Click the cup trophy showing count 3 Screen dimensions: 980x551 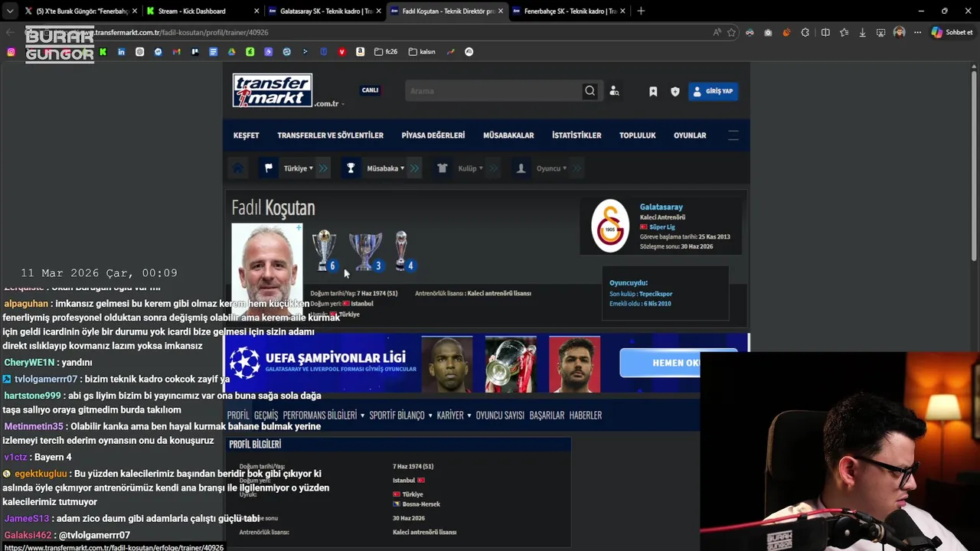coord(365,252)
